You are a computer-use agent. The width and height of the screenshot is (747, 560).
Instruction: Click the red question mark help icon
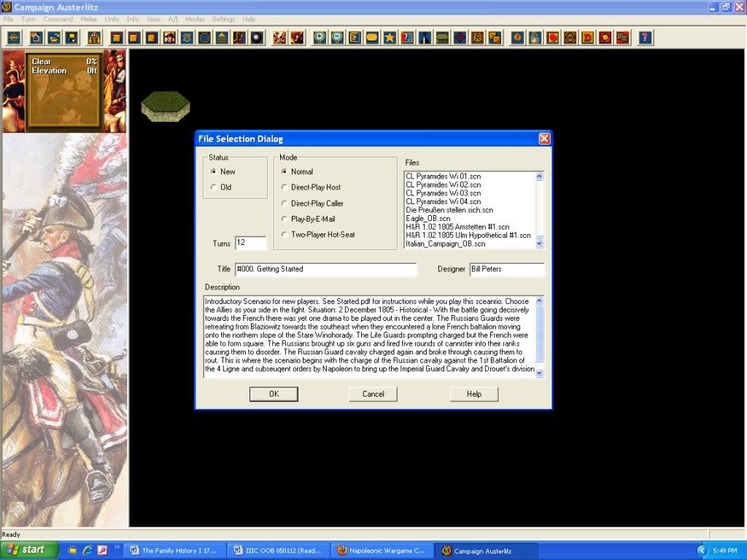tap(645, 38)
